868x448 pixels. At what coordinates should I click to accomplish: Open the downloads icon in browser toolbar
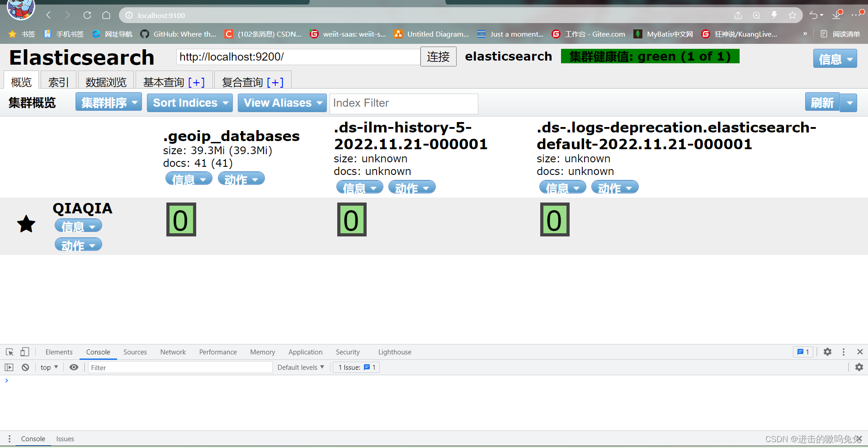coord(837,15)
